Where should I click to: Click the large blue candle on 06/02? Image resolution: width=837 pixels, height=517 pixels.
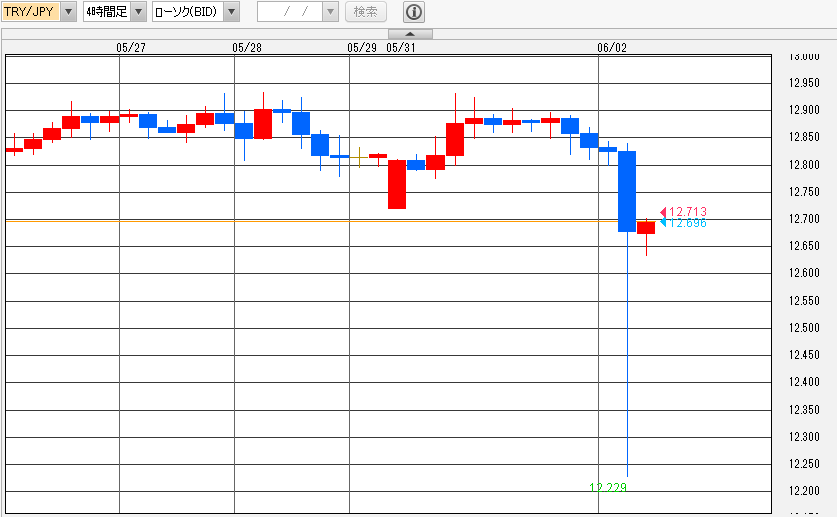[627, 192]
